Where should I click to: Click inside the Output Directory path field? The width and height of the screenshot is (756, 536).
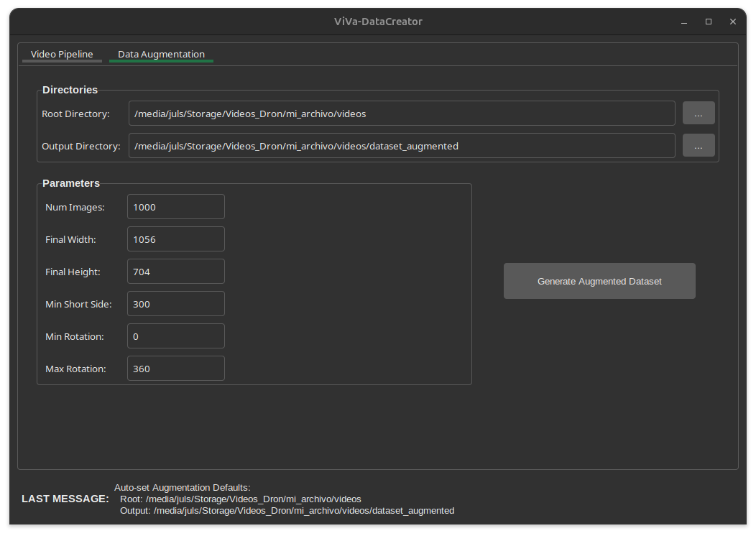click(x=401, y=145)
